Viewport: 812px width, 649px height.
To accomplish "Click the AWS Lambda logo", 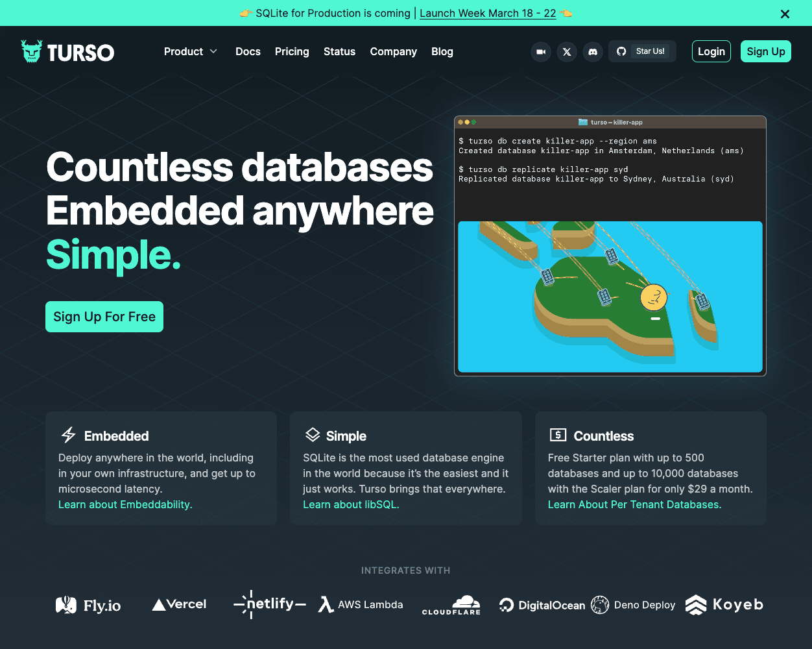I will (361, 604).
